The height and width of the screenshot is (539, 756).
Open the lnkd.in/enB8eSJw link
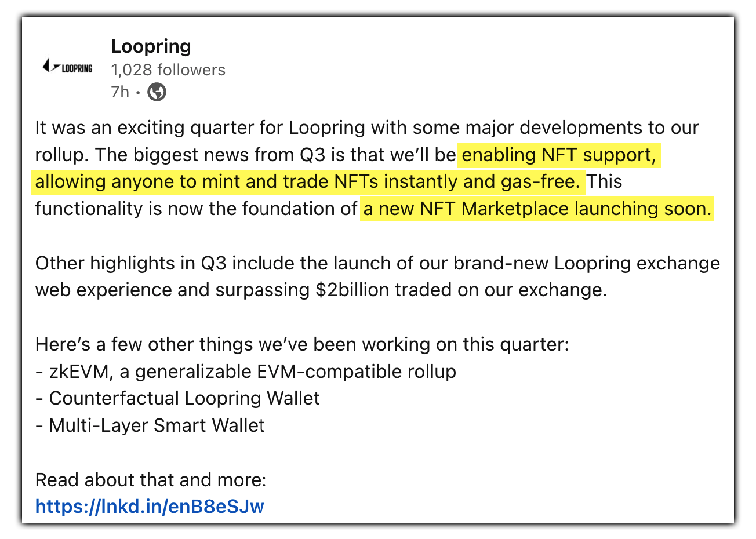pos(150,506)
